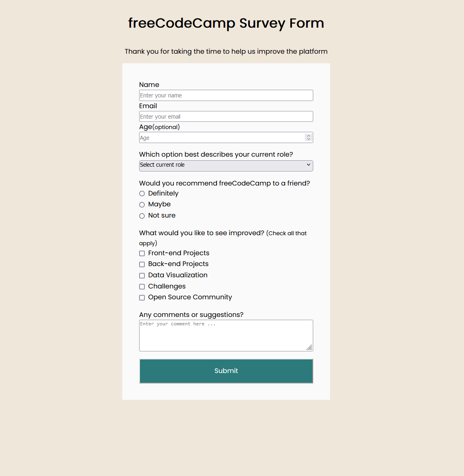Enable the Back-end Projects option

[x=142, y=264]
